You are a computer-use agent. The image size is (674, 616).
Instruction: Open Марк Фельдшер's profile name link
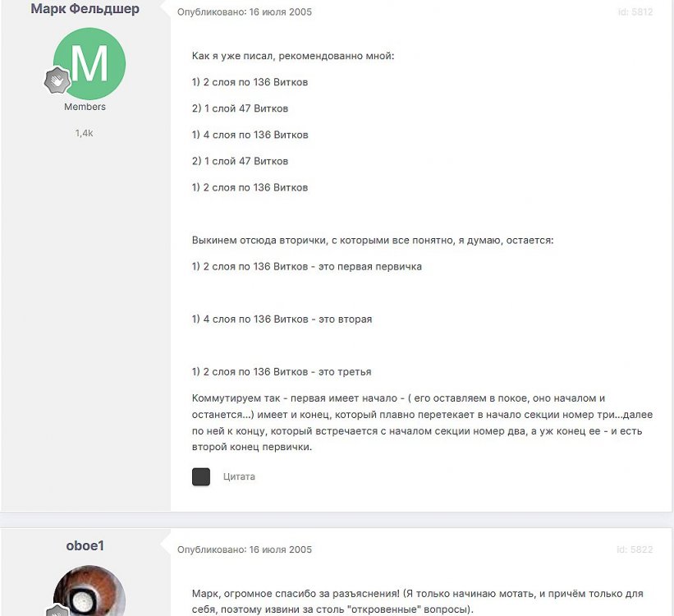click(x=85, y=8)
